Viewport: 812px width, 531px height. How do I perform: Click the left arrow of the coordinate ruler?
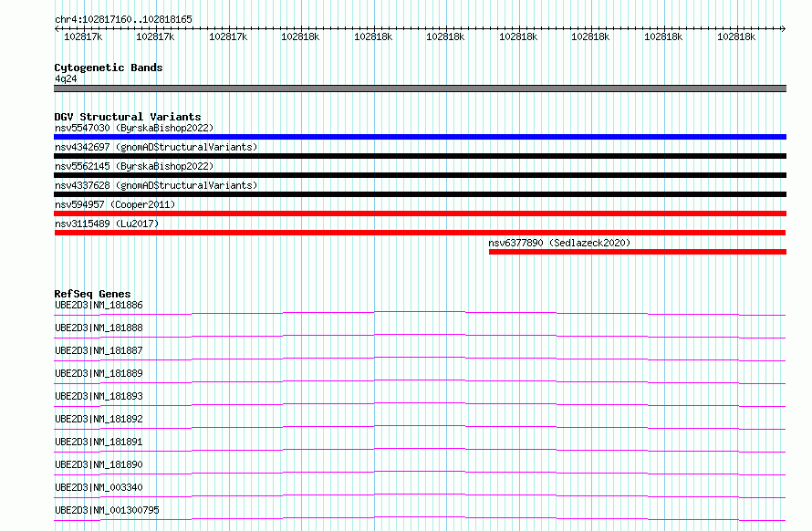coord(57,29)
